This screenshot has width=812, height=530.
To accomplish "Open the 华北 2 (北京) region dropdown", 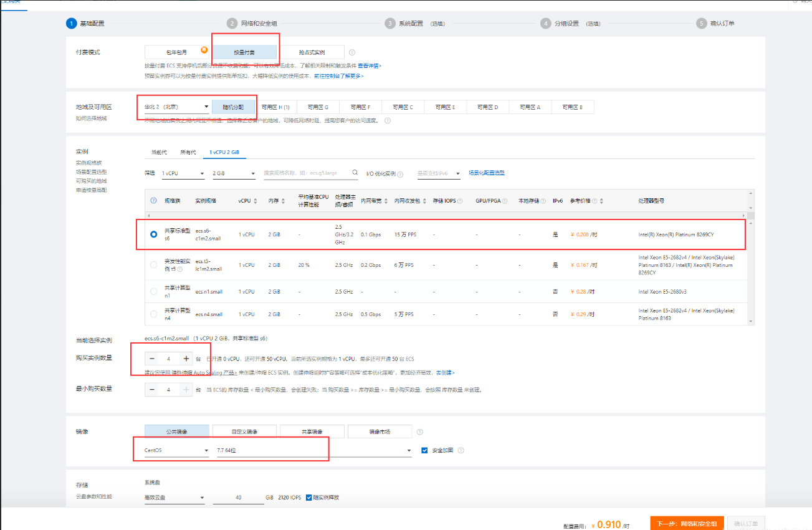I will 177,107.
